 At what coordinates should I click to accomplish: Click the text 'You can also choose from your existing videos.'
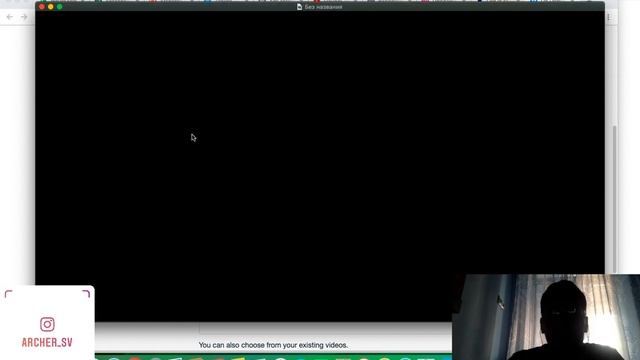point(273,345)
